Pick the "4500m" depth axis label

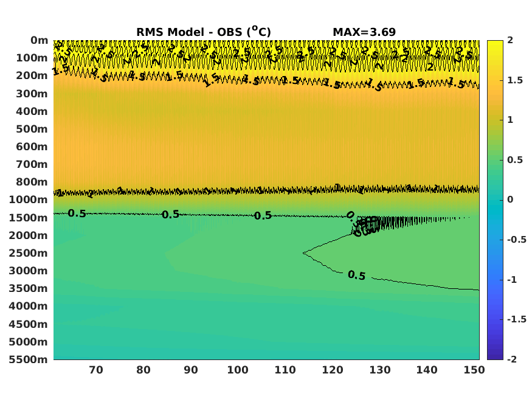point(28,324)
